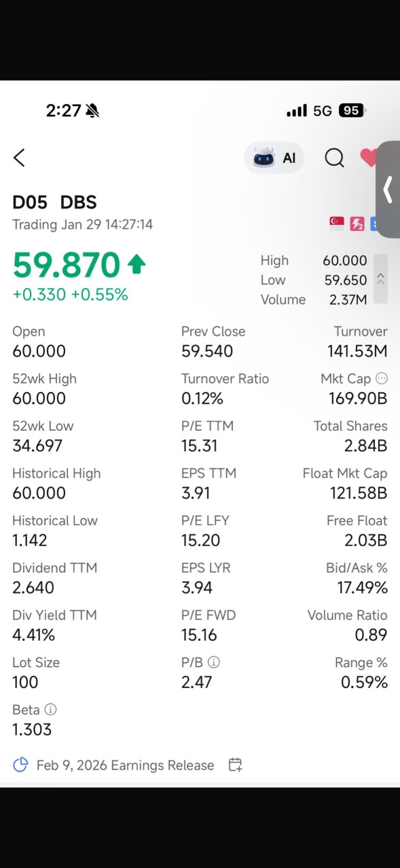Select the Mkt Cap 169.90B value
The image size is (400, 868).
tap(357, 398)
